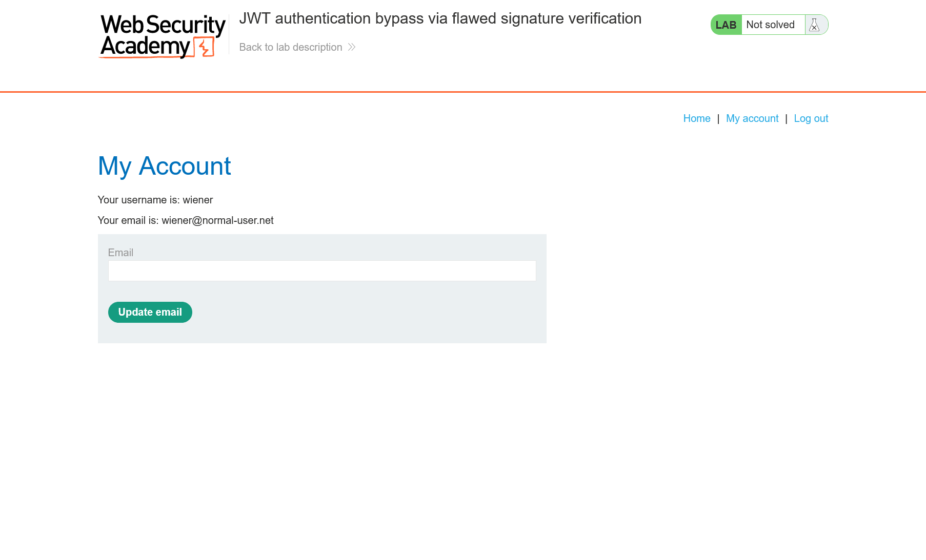Log out of the session
Image resolution: width=926 pixels, height=560 pixels.
(x=811, y=118)
